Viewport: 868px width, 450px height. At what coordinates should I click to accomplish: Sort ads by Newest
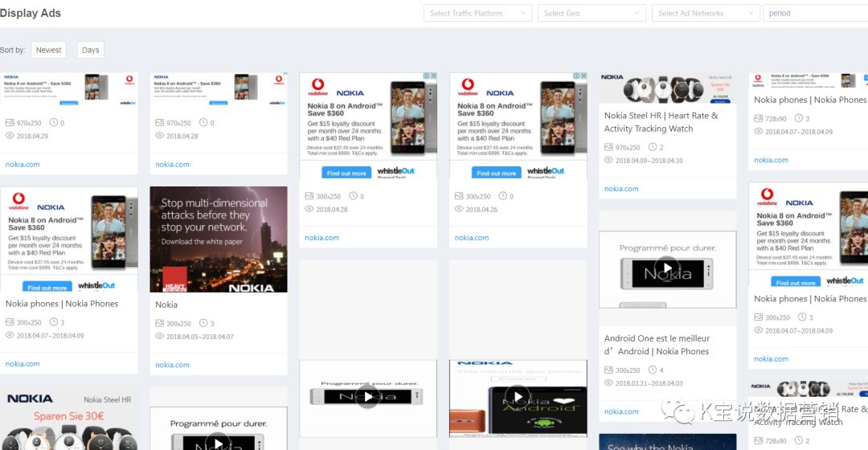point(49,50)
